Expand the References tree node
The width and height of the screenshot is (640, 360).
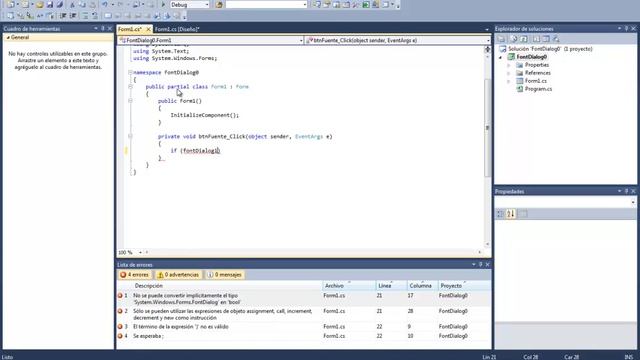point(509,73)
